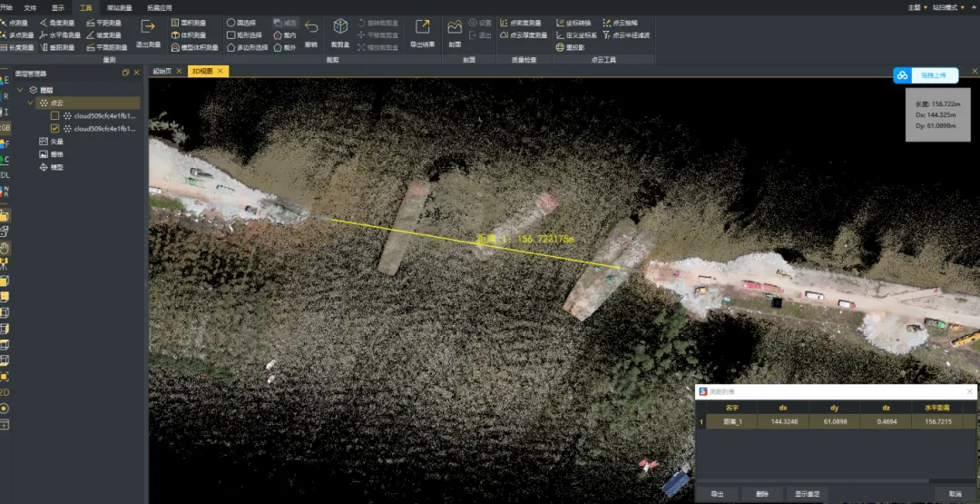Switch to the 起始页 start page tab
980x504 pixels.
162,71
